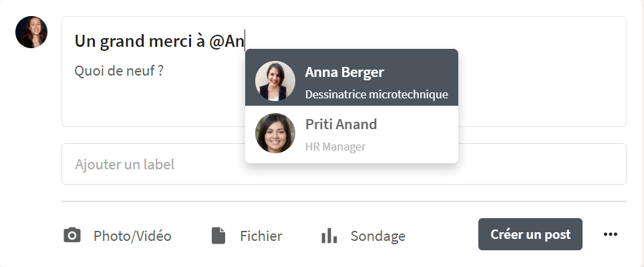Select Priti Anand from mention suggestions

(351, 135)
